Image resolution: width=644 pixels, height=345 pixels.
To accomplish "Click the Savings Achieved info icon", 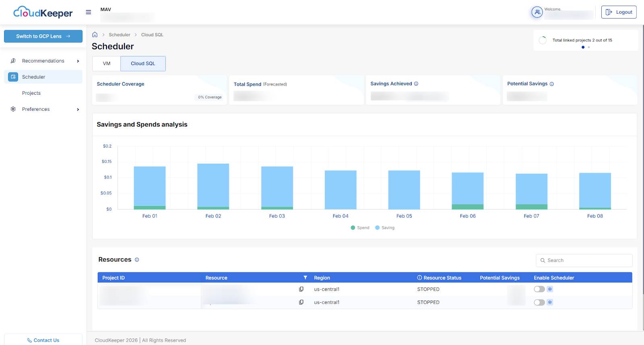I will (x=416, y=84).
